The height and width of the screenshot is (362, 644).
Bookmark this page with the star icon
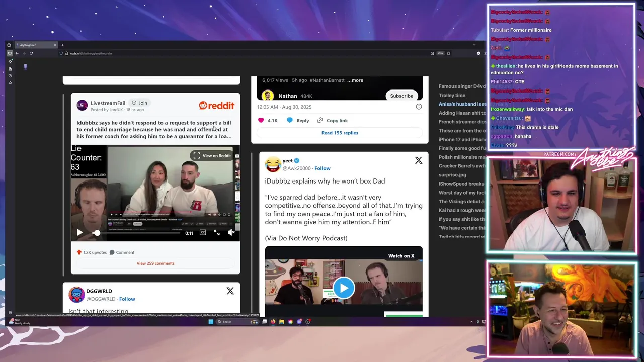coord(448,53)
